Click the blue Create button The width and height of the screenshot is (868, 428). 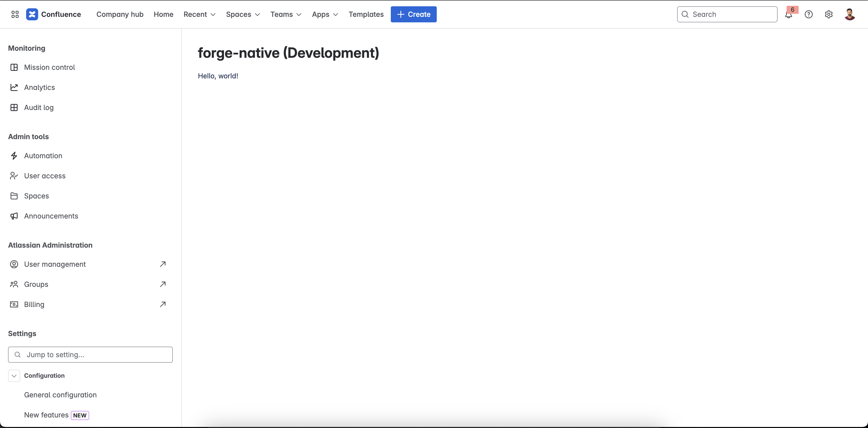click(x=413, y=14)
